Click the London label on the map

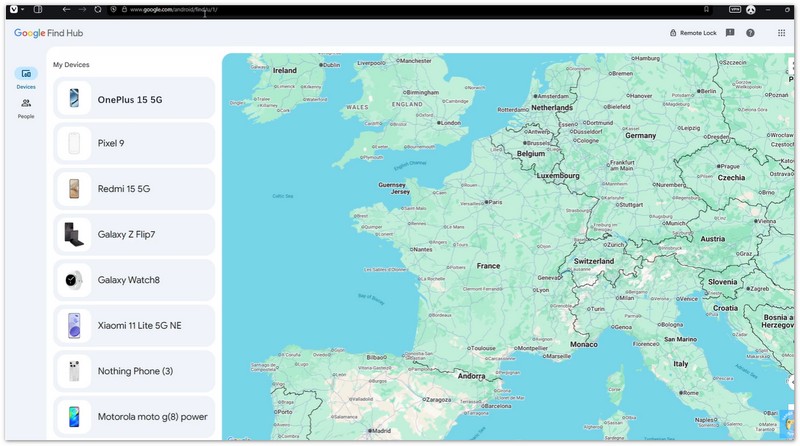tap(449, 123)
